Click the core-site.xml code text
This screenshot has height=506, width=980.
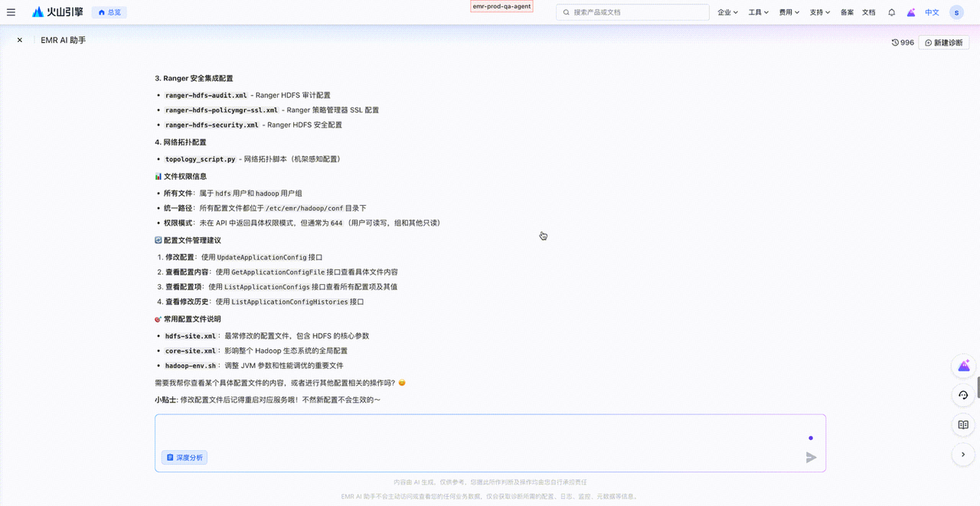click(x=191, y=351)
